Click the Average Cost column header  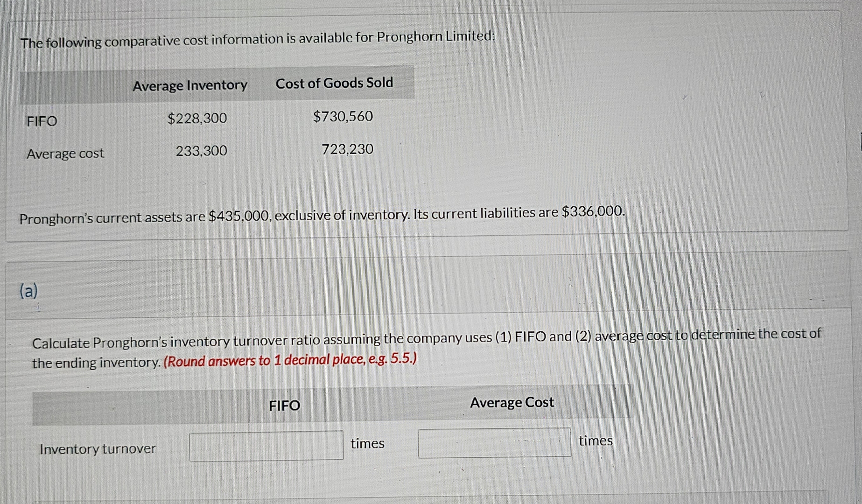coord(512,402)
